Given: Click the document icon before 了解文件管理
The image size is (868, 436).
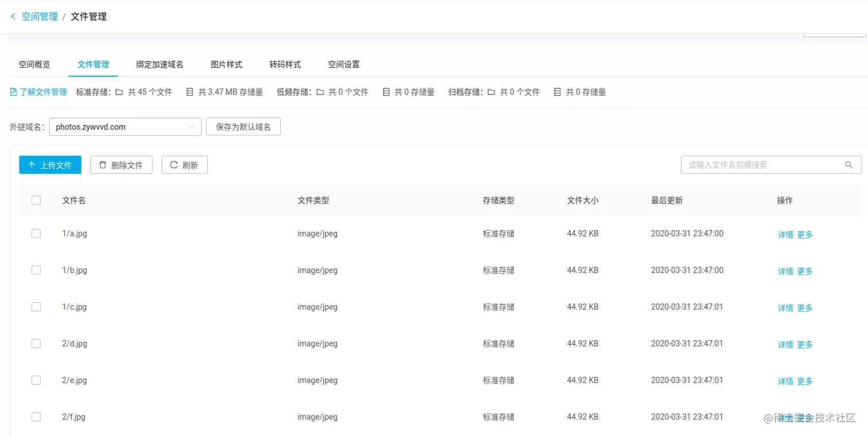Looking at the screenshot, I should click(x=13, y=92).
